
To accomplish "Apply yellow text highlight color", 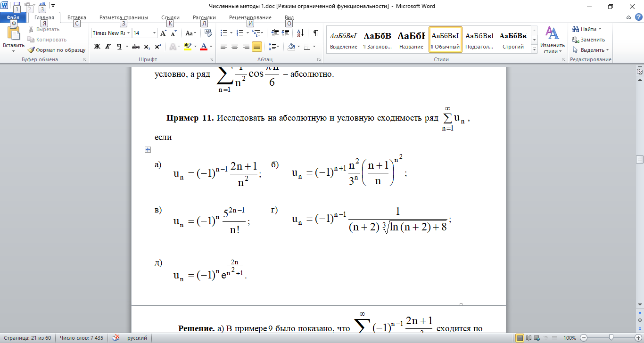I will coord(187,46).
